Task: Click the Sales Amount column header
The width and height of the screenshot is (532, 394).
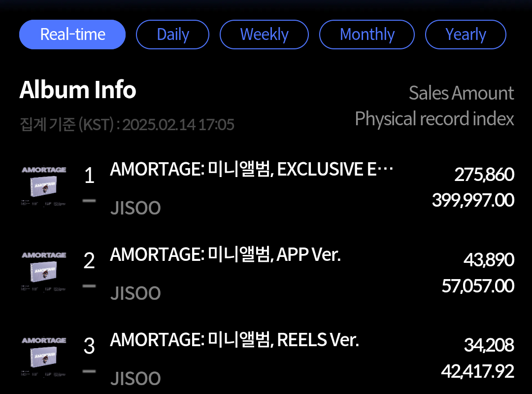Action: click(x=461, y=93)
